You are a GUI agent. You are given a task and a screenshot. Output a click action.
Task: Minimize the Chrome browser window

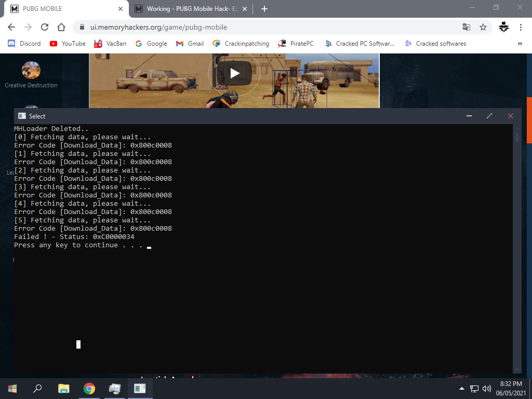[473, 7]
